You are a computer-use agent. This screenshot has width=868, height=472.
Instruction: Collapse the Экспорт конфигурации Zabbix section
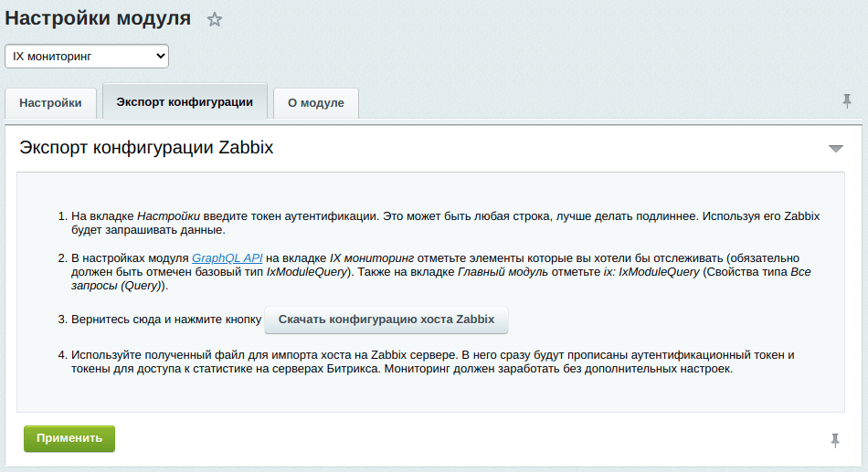tap(835, 148)
